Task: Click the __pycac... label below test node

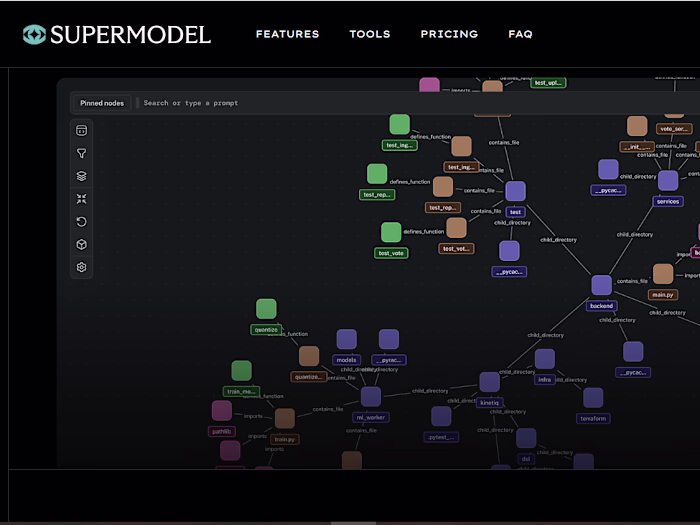Action: (509, 271)
